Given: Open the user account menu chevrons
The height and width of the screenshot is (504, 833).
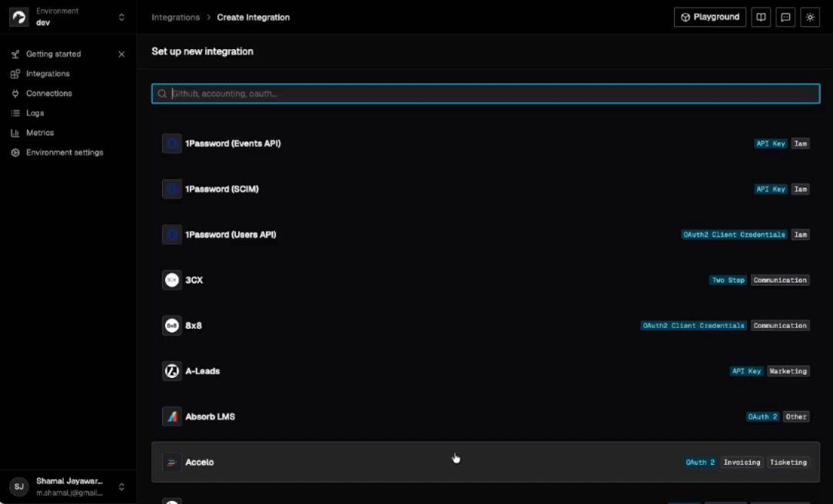Looking at the screenshot, I should click(121, 486).
